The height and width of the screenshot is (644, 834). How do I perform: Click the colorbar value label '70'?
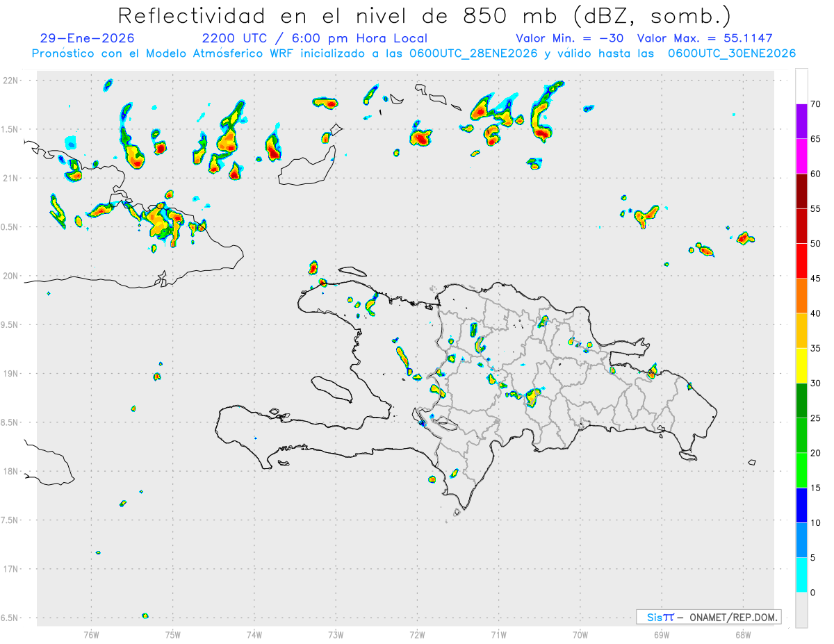click(816, 104)
